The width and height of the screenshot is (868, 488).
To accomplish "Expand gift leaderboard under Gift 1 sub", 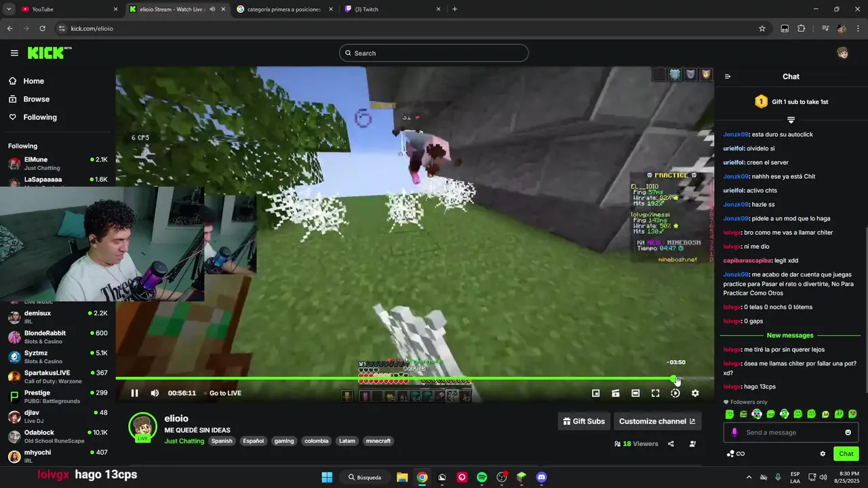I will point(791,120).
